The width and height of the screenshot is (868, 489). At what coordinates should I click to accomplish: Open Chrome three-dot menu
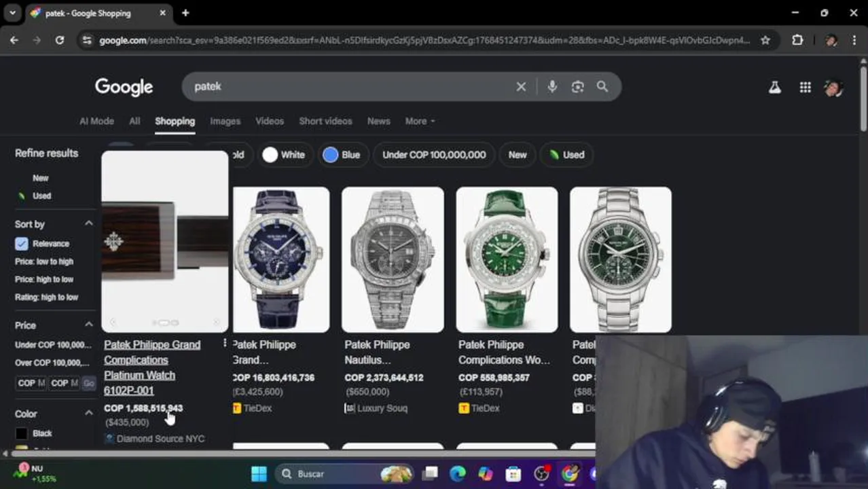(x=854, y=40)
